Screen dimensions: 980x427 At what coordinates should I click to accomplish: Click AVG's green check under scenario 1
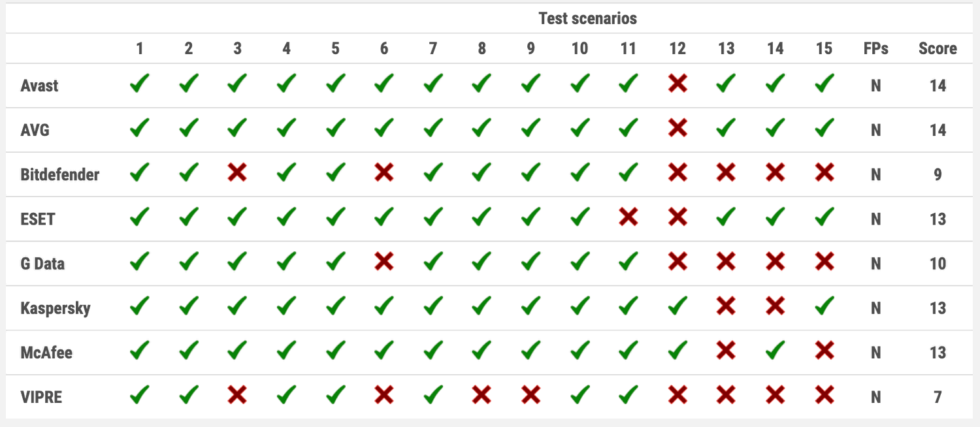[x=139, y=129]
